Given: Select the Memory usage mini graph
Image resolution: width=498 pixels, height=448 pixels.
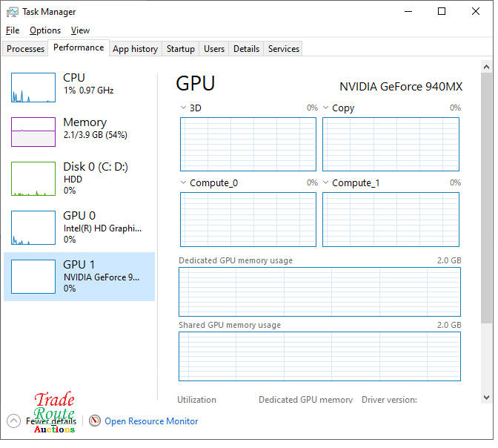Looking at the screenshot, I should point(33,132).
